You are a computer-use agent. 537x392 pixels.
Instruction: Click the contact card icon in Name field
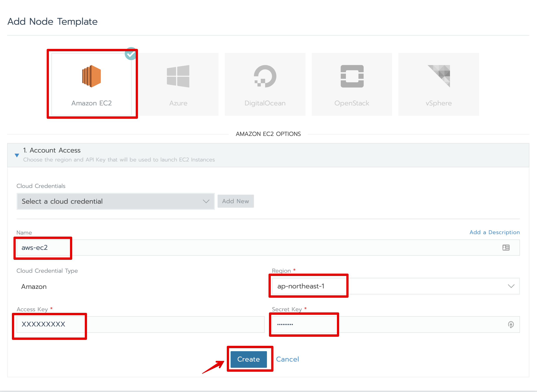click(506, 248)
